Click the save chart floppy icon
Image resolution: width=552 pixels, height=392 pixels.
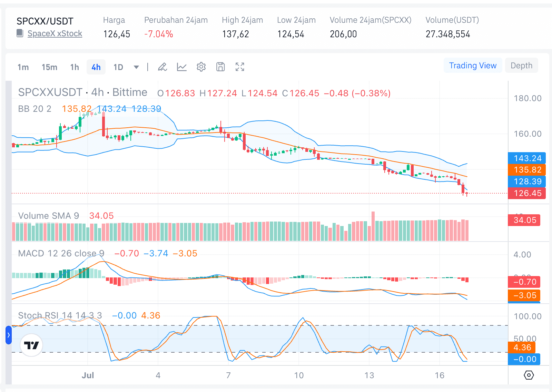pos(220,67)
